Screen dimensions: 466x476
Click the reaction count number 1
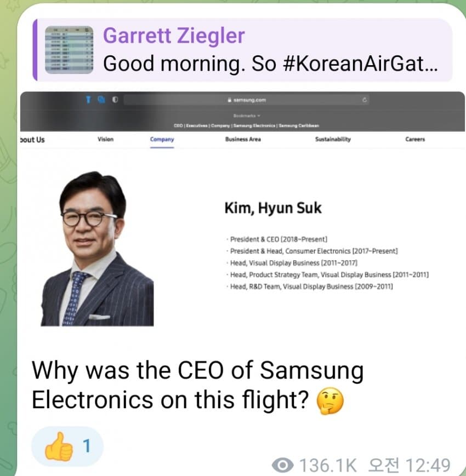coord(87,446)
